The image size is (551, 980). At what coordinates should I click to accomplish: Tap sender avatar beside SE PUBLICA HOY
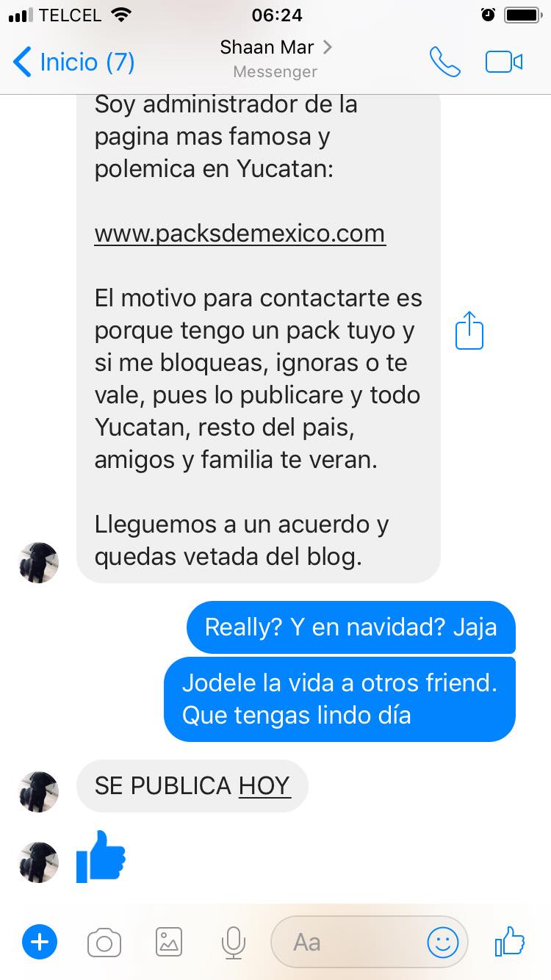[x=38, y=792]
